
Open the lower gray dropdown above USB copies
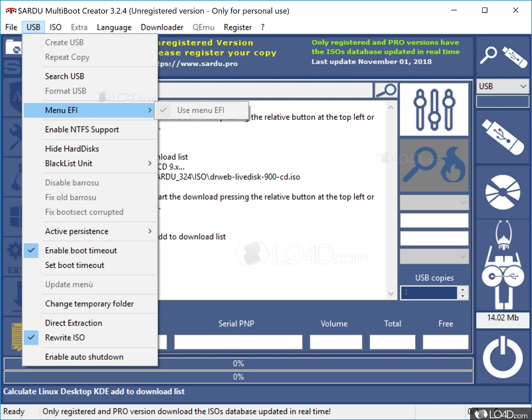(x=434, y=257)
